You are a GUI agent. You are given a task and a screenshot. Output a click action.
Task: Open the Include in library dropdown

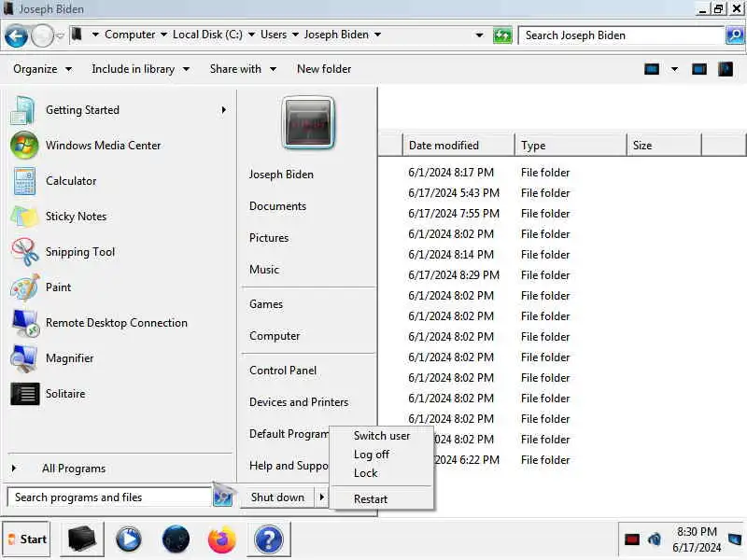click(x=141, y=69)
